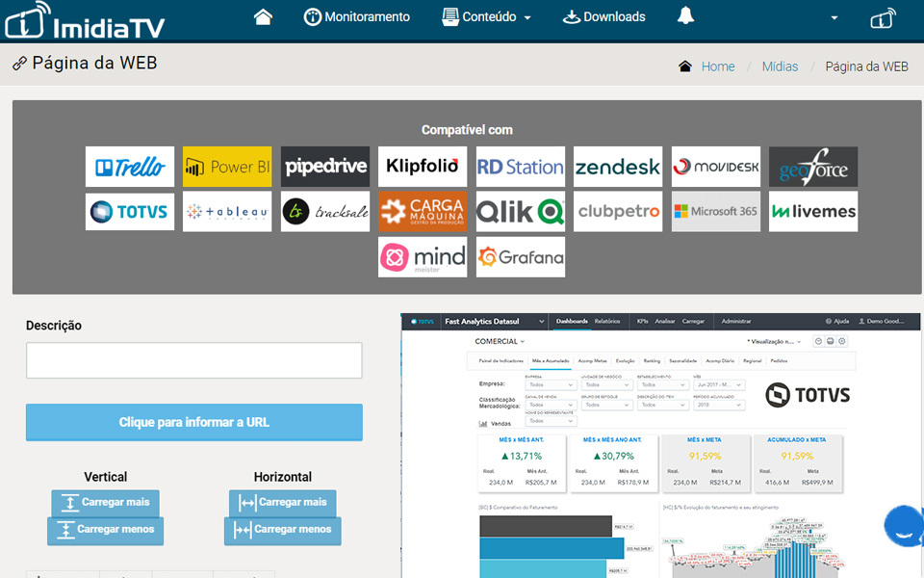
Task: Click the RD Station logo tile
Action: click(x=521, y=167)
